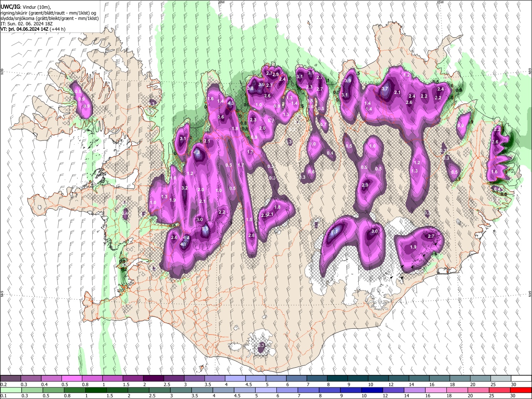Pick upper legend swatch between 0.5 and 0.8
Screen dimensions: 532x399
tap(71, 379)
